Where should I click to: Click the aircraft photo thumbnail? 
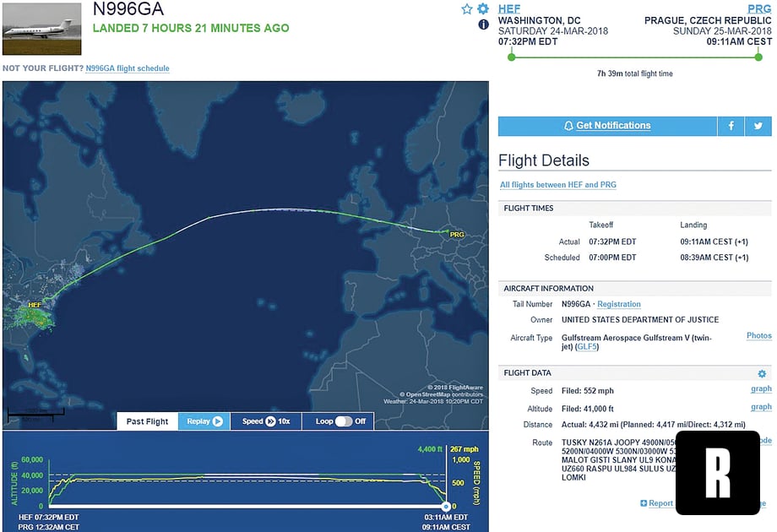(x=42, y=30)
